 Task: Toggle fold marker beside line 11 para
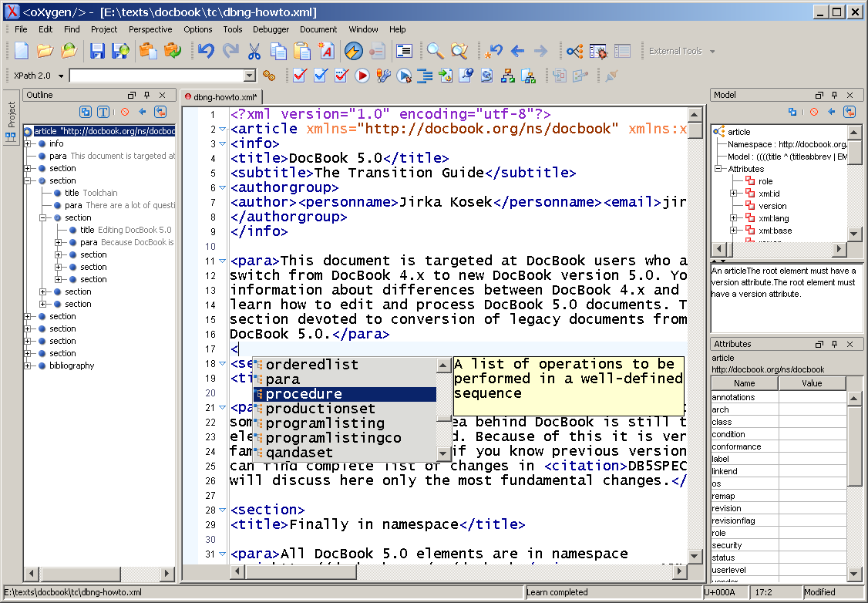(x=222, y=261)
